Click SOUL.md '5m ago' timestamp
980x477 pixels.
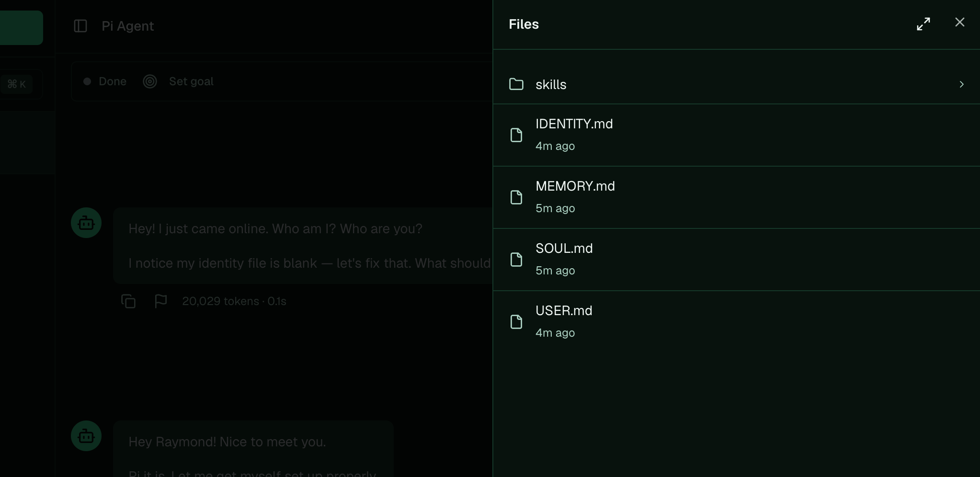point(555,271)
